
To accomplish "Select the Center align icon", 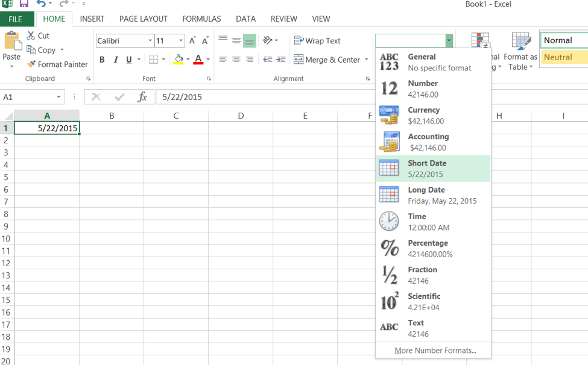I will (236, 59).
